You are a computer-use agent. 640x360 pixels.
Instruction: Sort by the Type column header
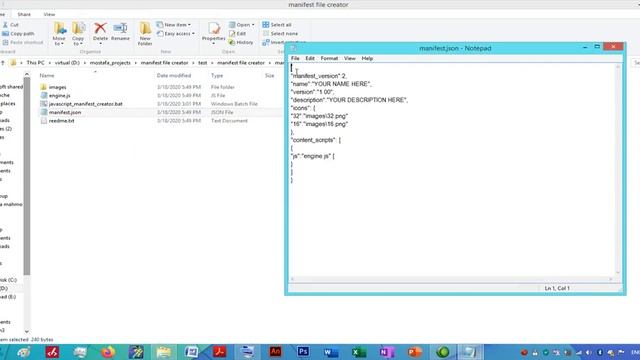click(x=217, y=76)
